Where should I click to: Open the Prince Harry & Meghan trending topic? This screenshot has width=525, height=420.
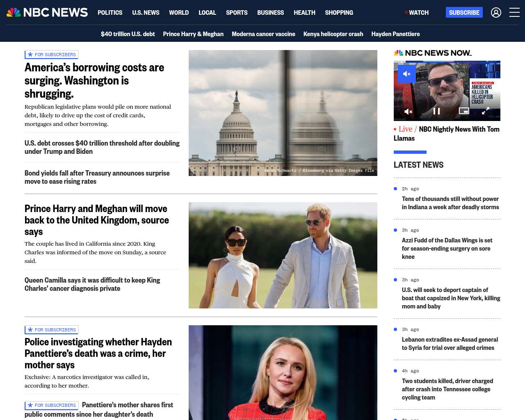coord(193,34)
